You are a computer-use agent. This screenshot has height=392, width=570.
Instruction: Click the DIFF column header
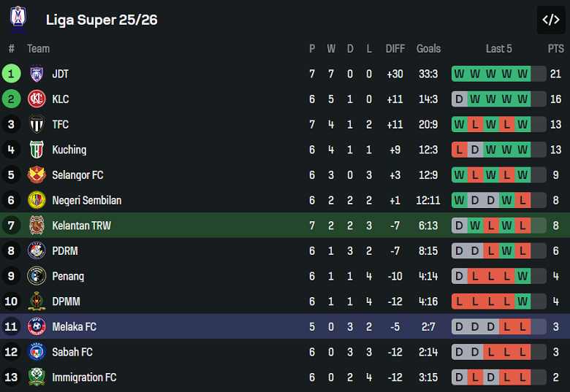[x=395, y=49]
